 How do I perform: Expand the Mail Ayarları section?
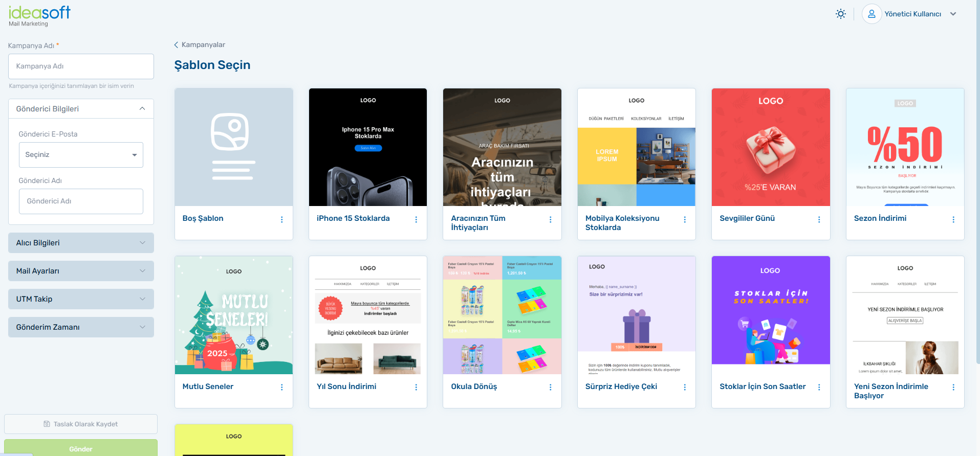point(81,271)
